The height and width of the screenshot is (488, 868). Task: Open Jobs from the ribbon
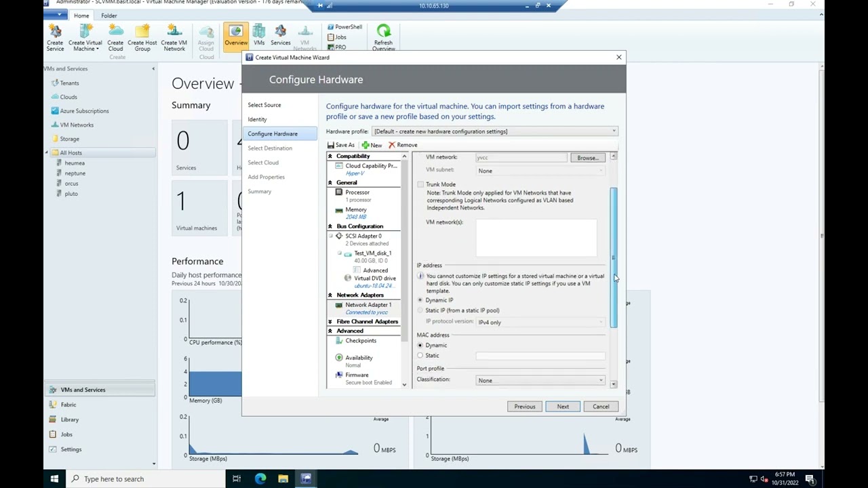[337, 37]
